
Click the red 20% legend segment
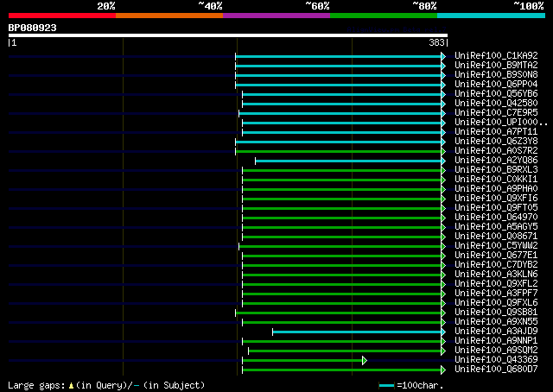point(62,16)
